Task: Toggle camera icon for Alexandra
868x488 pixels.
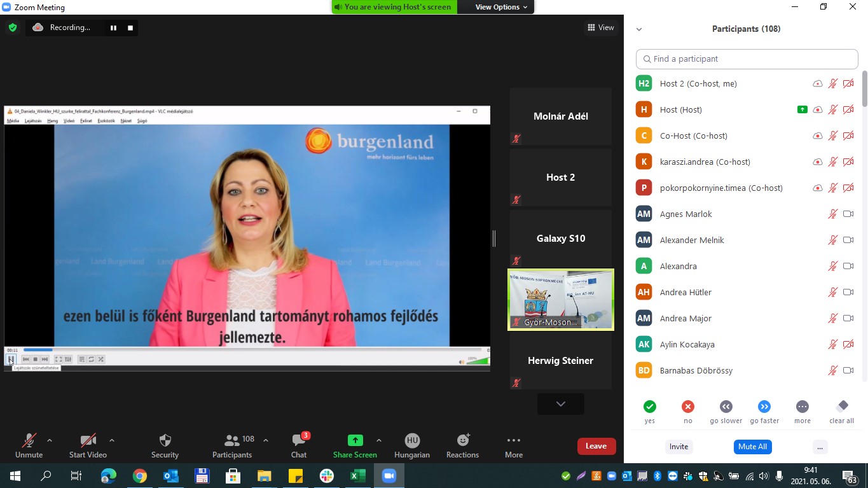Action: tap(848, 266)
